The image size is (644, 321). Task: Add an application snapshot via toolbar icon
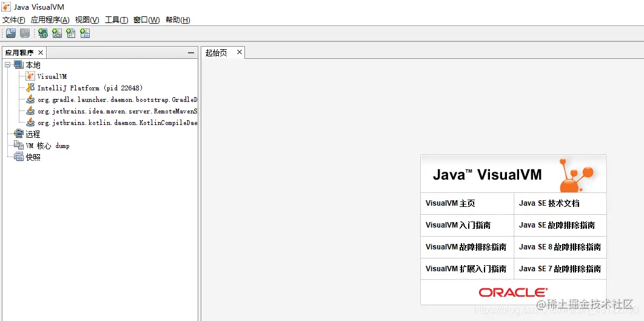point(85,33)
